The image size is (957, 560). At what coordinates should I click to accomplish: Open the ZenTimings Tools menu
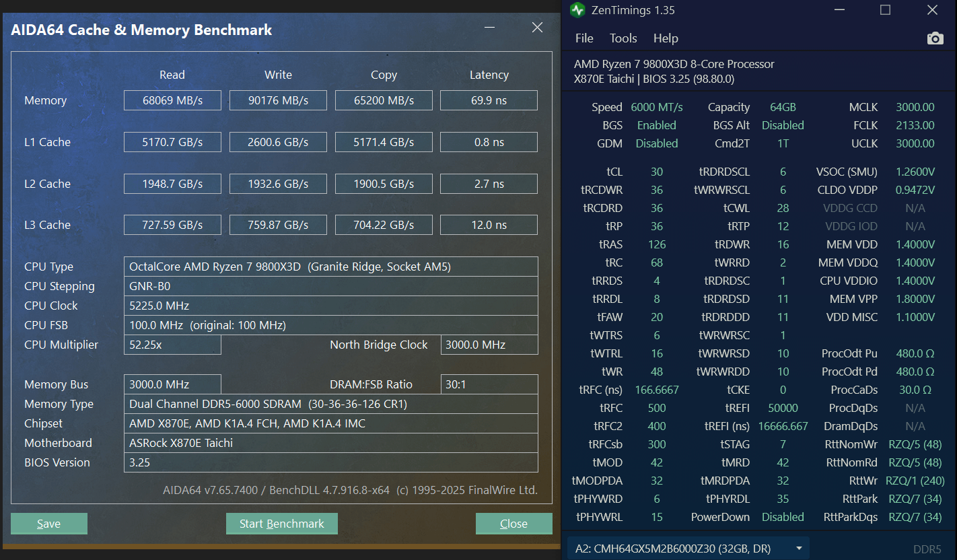pyautogui.click(x=623, y=38)
